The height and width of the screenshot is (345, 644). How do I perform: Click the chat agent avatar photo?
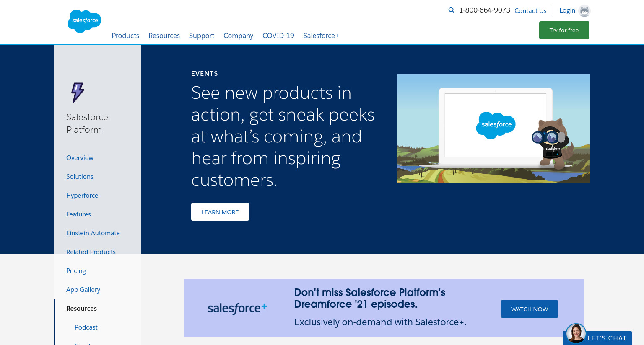[x=576, y=334]
